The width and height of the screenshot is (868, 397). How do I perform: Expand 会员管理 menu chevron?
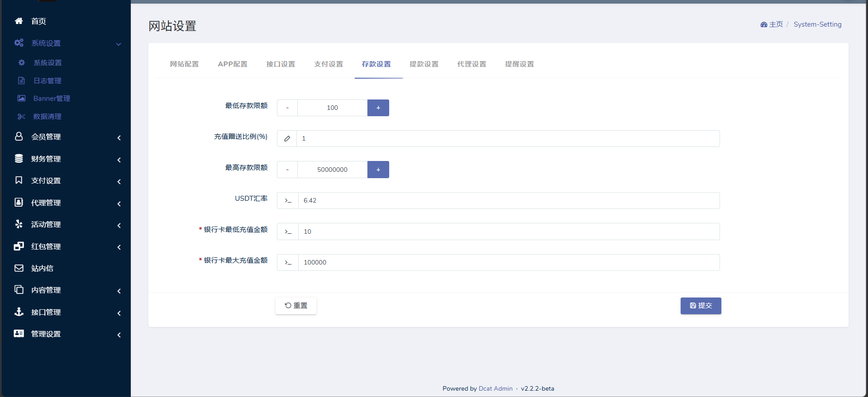(119, 137)
